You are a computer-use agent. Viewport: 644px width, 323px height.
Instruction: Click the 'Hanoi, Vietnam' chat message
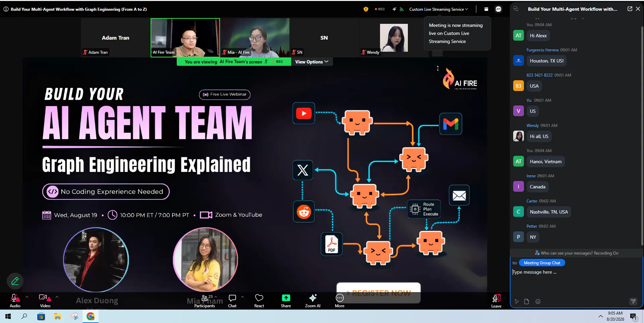click(545, 161)
